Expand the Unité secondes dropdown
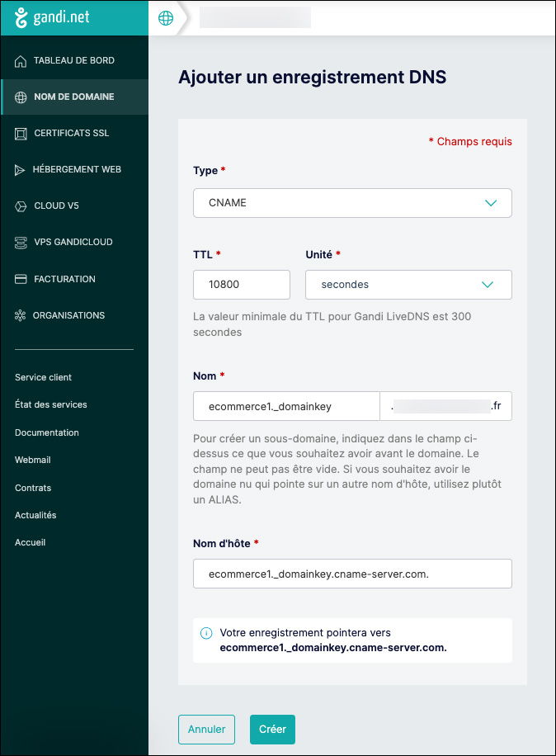 408,285
